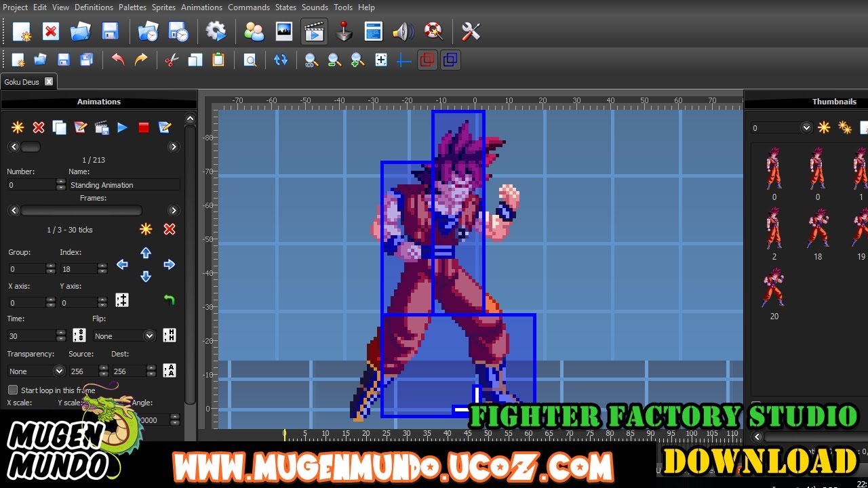Add new frame star beside ticks
This screenshot has height=488, width=868.
pos(146,229)
